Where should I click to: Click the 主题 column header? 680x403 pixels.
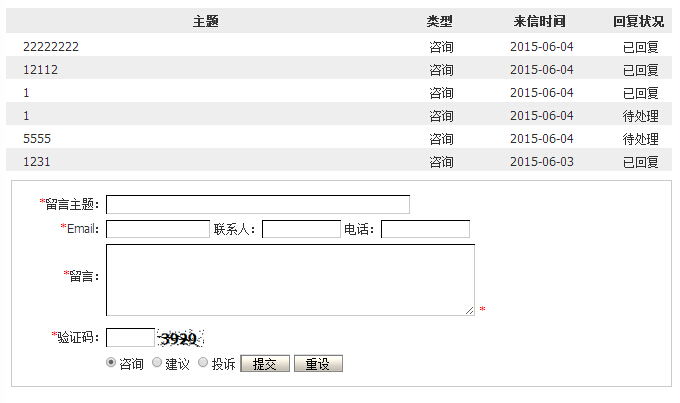(206, 21)
